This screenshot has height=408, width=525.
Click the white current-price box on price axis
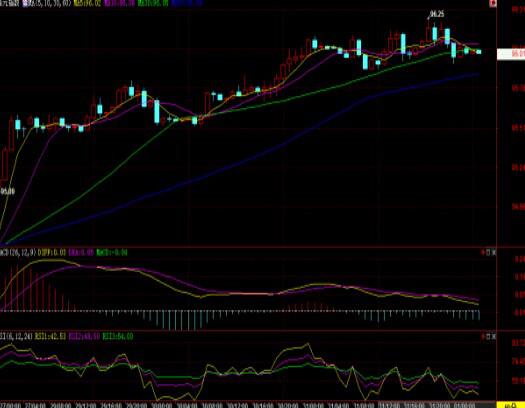(x=511, y=54)
